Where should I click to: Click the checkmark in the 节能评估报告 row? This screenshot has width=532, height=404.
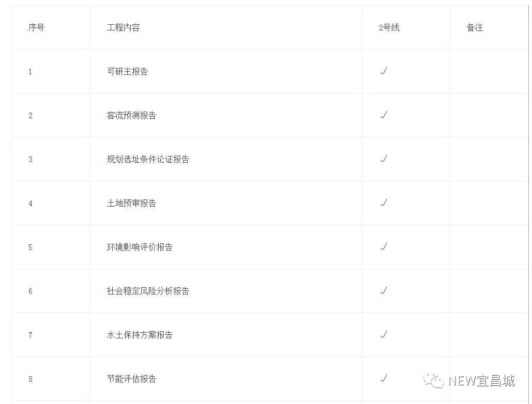coord(383,379)
